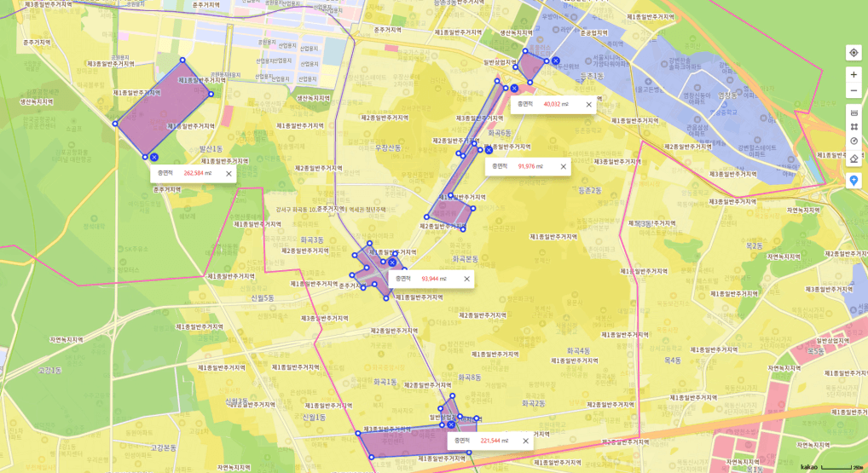The height and width of the screenshot is (473, 868).
Task: Click top vertex of the 262,584 m² polygon
Action: click(182, 60)
